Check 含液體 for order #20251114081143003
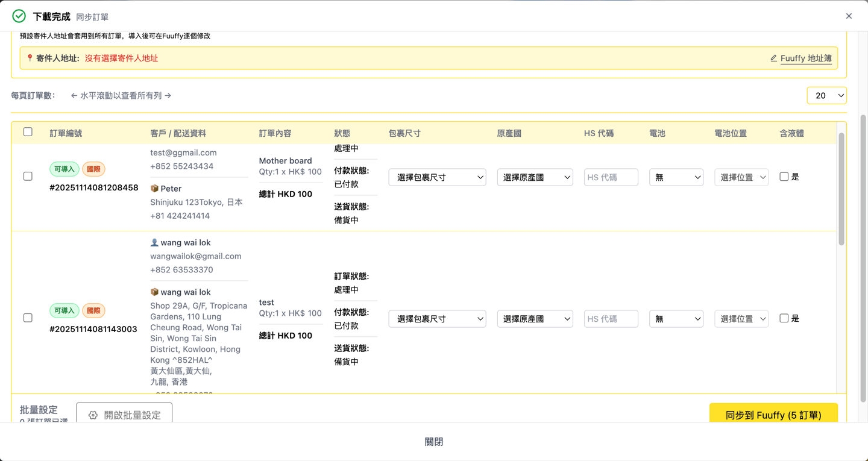This screenshot has height=461, width=868. [784, 318]
